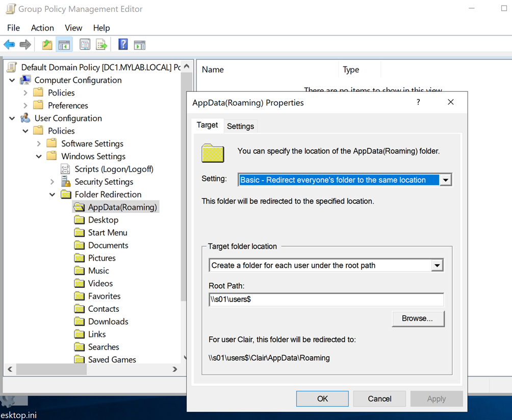Expand the Software Settings tree node
This screenshot has height=420, width=512.
39,144
